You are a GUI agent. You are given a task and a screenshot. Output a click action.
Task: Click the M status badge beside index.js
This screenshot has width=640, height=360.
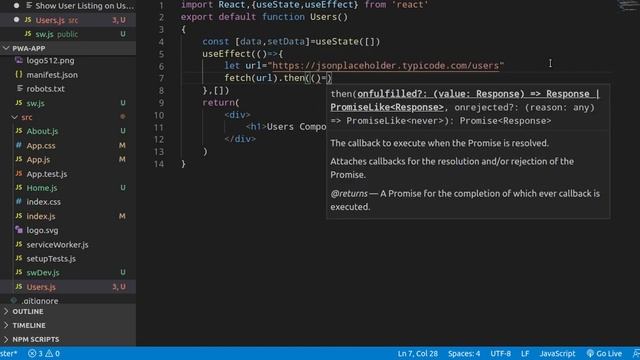tap(122, 216)
